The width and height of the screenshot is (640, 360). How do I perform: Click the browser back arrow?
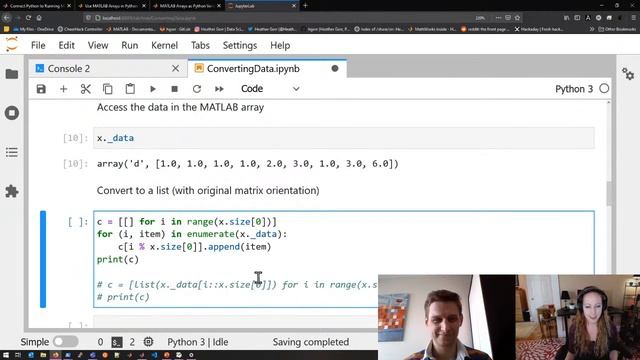6,18
